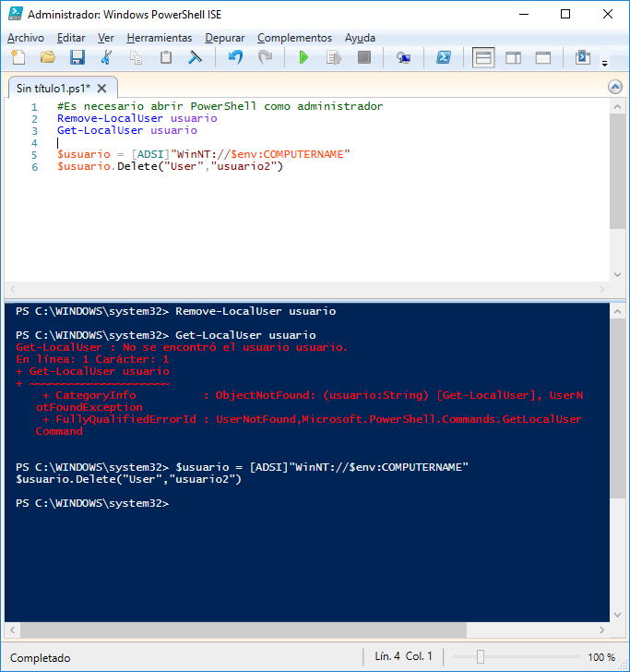Click the Paste clipboard icon
The height and width of the screenshot is (672, 630).
click(166, 57)
